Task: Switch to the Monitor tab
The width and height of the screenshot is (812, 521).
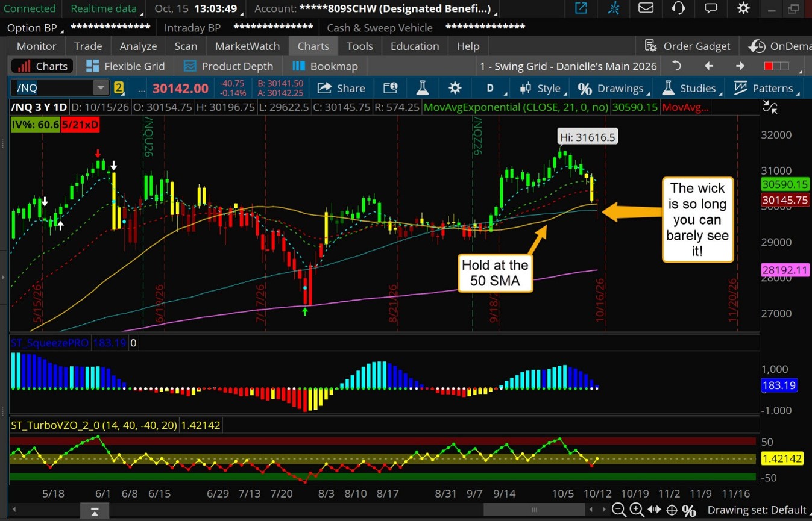Action: coord(37,46)
